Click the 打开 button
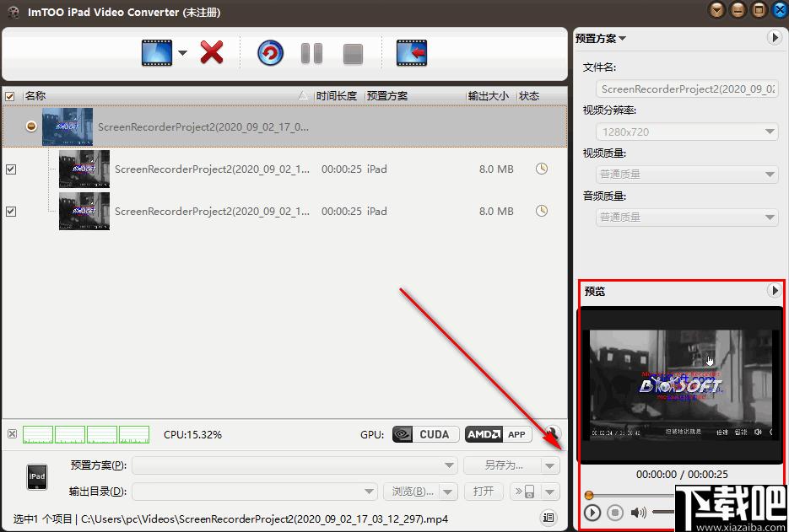 click(x=484, y=492)
